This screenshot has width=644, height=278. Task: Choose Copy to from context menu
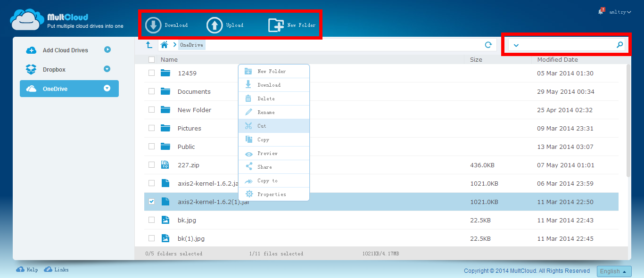pos(274,180)
